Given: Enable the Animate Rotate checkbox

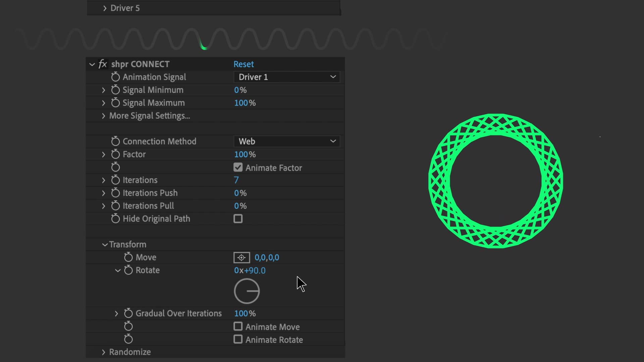Looking at the screenshot, I should click(238, 339).
